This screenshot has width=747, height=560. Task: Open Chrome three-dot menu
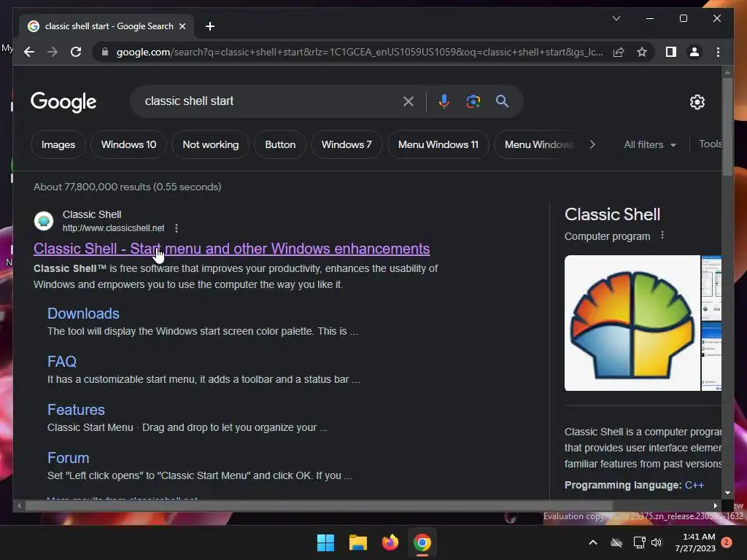point(718,52)
